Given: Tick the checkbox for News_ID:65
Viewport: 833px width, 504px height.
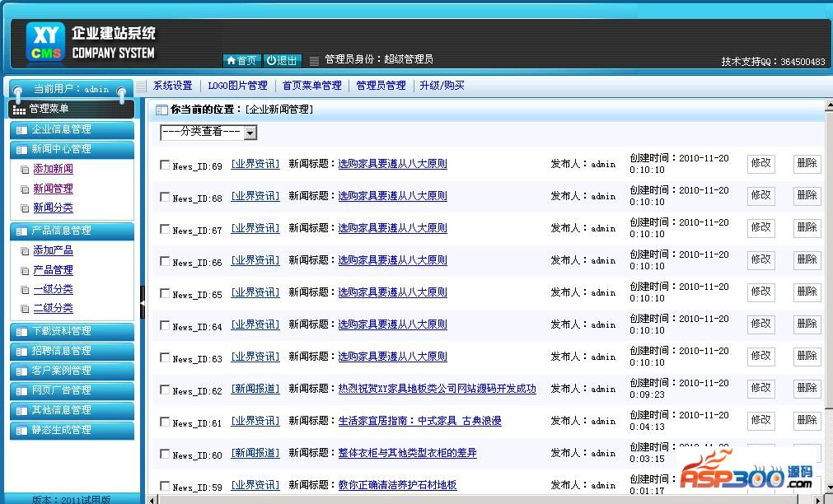Looking at the screenshot, I should tap(165, 293).
